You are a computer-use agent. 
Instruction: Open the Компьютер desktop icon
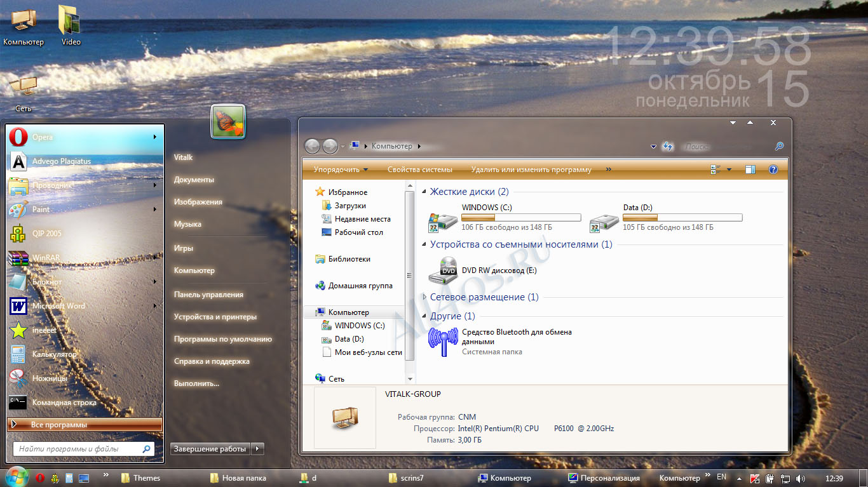coord(24,26)
